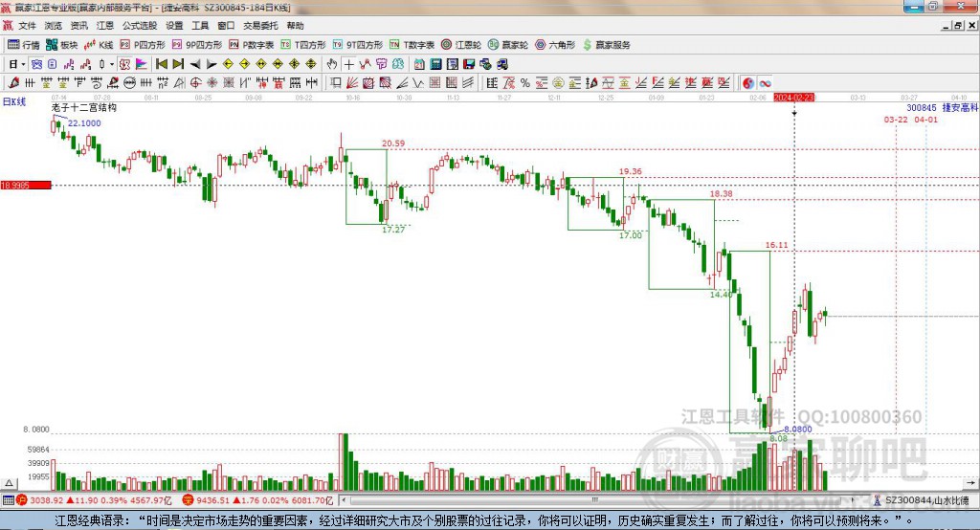Toggle the crosshair cursor tool
Viewport: 980px width, 530px height.
tap(348, 64)
